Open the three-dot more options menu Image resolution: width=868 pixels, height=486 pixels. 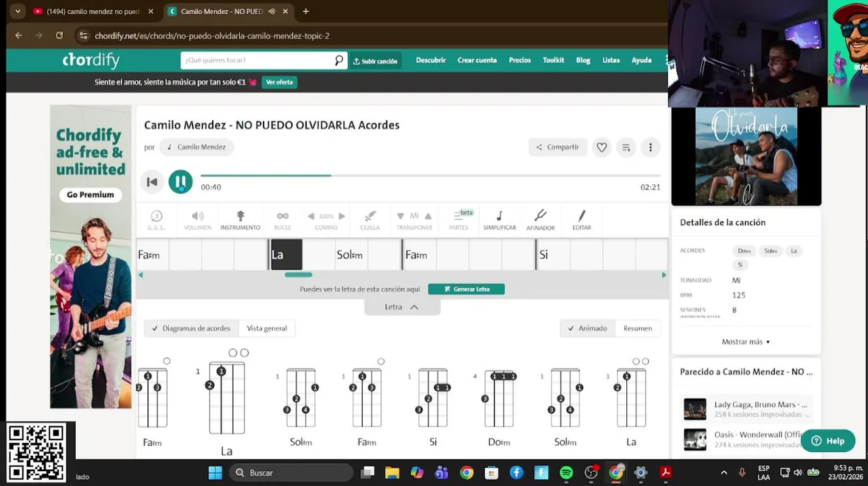(650, 147)
